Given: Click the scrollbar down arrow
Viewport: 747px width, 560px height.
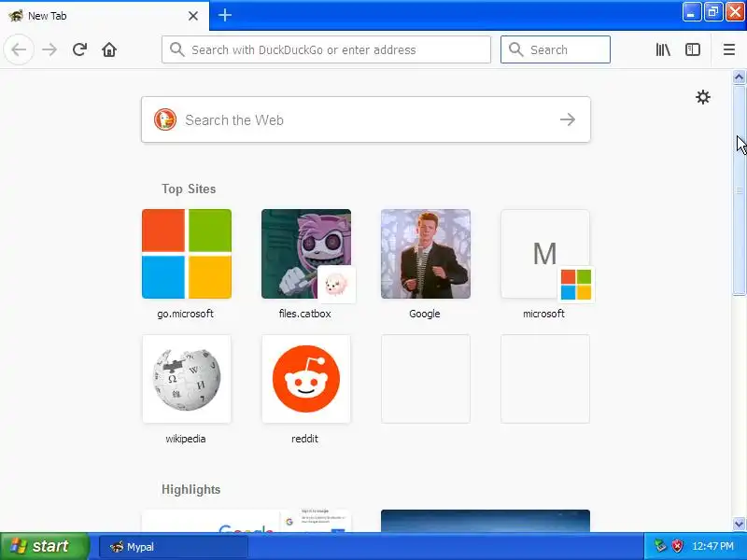Looking at the screenshot, I should coord(740,525).
